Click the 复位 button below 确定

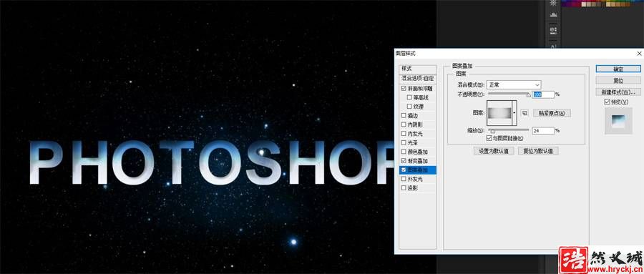click(x=618, y=81)
